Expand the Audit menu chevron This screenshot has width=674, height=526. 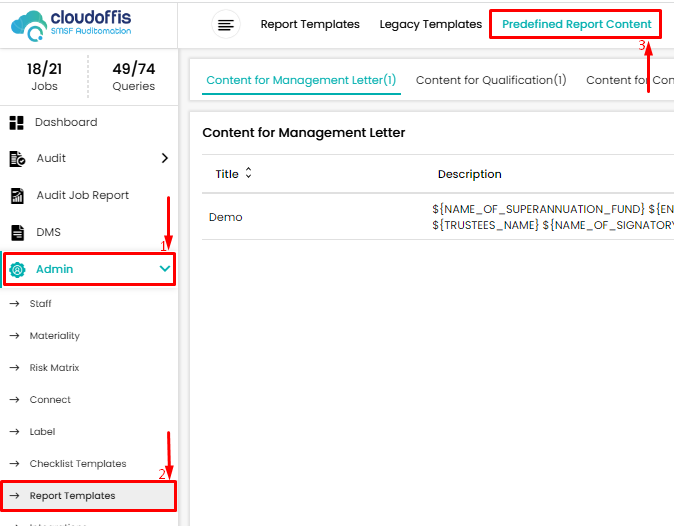(165, 158)
